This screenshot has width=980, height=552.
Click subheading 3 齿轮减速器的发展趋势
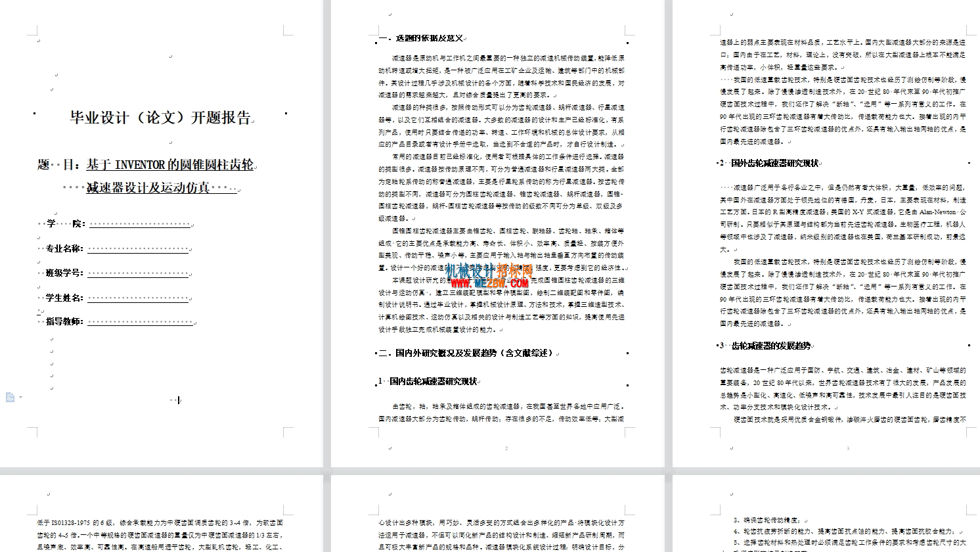(765, 345)
